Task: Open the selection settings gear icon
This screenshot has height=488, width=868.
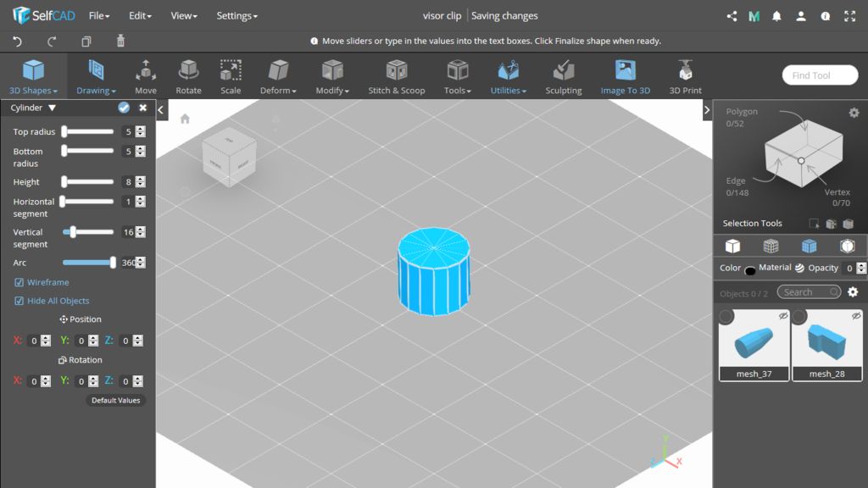Action: tap(854, 113)
